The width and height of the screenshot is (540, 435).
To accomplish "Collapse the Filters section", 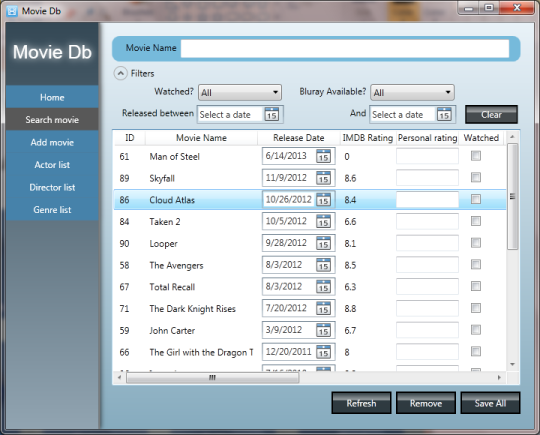I will (121, 73).
